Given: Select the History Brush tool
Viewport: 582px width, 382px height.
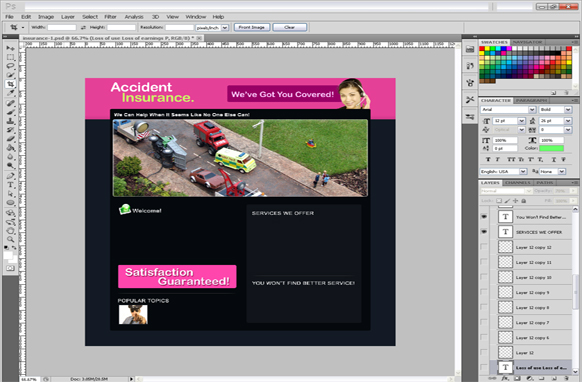Looking at the screenshot, I should [10, 130].
